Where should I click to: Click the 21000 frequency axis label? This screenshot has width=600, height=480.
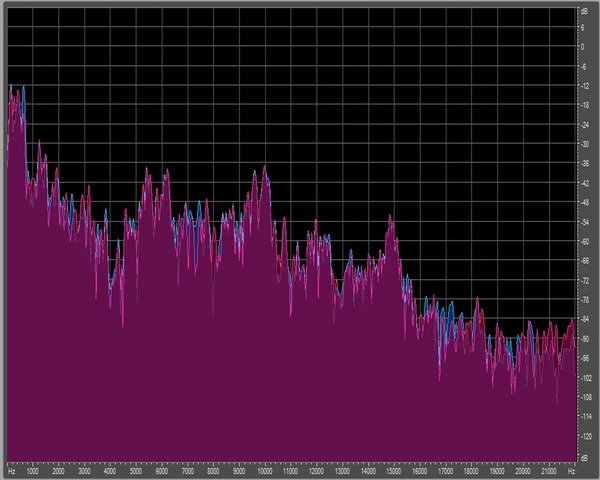pos(549,471)
